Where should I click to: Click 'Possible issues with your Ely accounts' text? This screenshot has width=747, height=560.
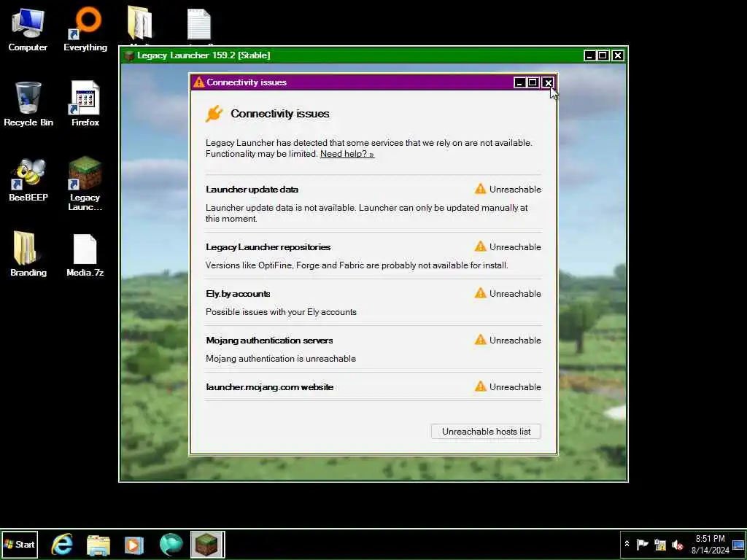click(x=281, y=312)
